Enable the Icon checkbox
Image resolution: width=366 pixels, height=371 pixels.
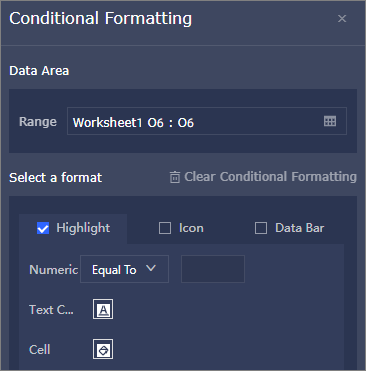[165, 228]
